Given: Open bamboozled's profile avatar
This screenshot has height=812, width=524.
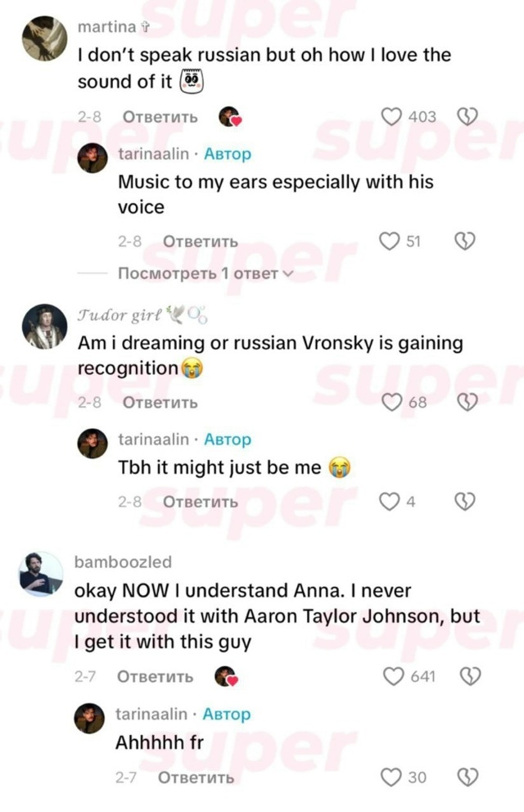Looking at the screenshot, I should [x=41, y=575].
